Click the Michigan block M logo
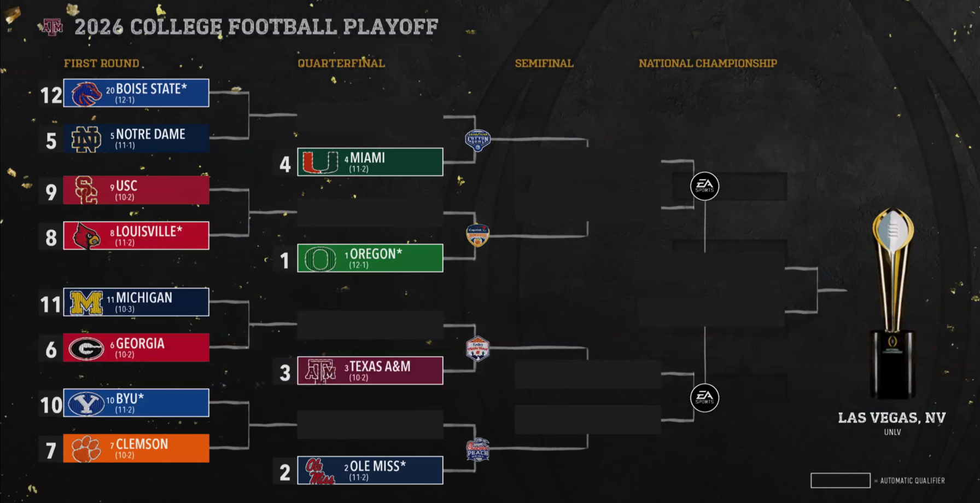 coord(86,303)
